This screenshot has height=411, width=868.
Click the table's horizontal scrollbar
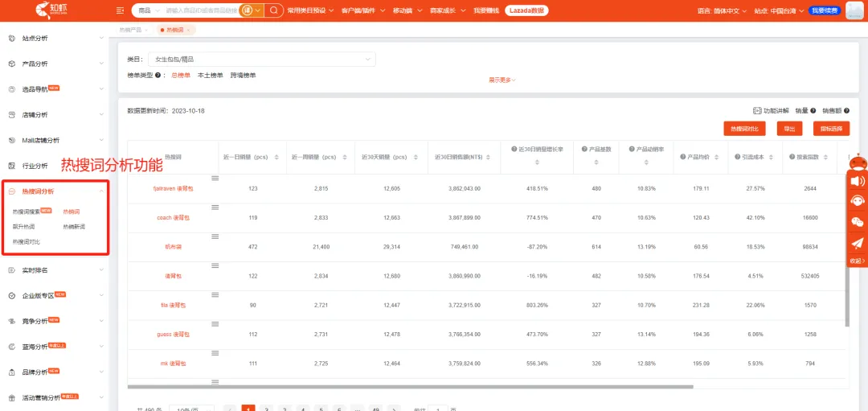410,387
